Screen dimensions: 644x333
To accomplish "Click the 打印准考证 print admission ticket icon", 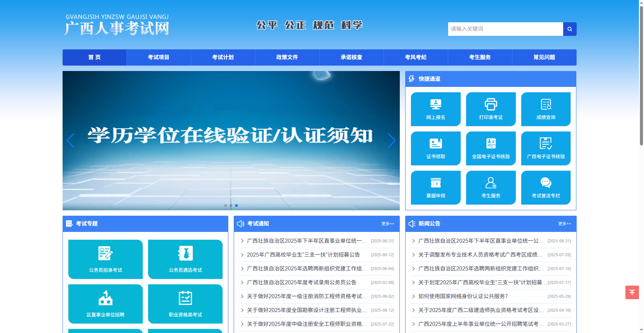I will (490, 109).
